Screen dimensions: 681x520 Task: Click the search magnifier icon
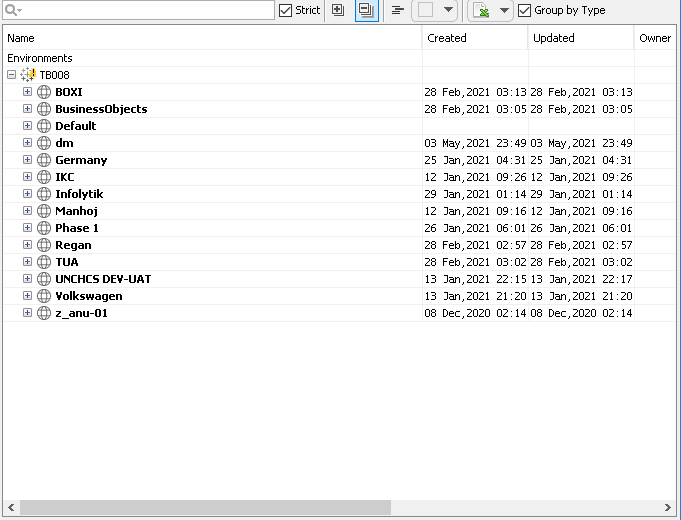point(13,10)
